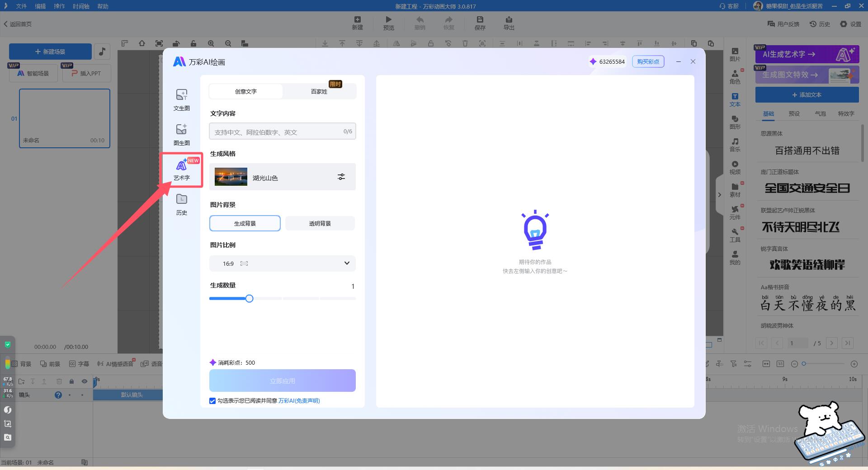Click 购买彩点 buy points button
Viewport: 868px width, 470px height.
pos(648,61)
